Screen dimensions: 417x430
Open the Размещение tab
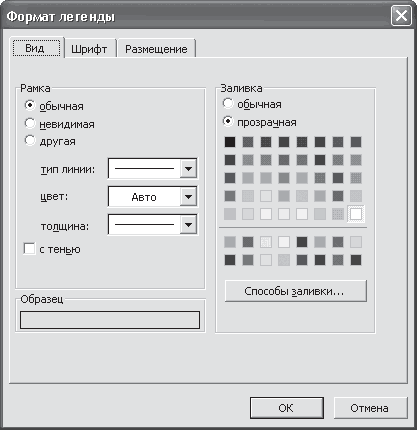pos(156,49)
